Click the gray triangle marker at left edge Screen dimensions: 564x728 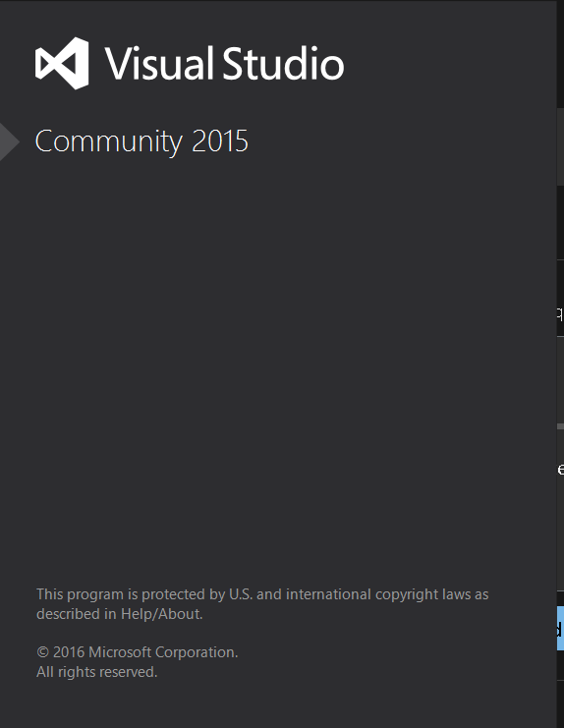click(x=9, y=142)
